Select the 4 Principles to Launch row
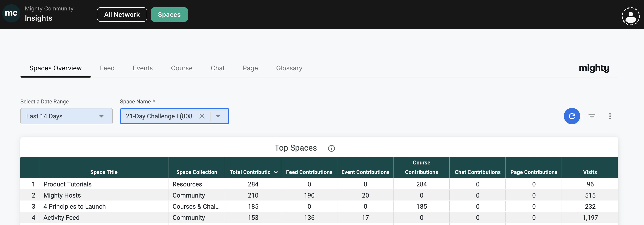Image resolution: width=644 pixels, height=225 pixels. pos(319,206)
